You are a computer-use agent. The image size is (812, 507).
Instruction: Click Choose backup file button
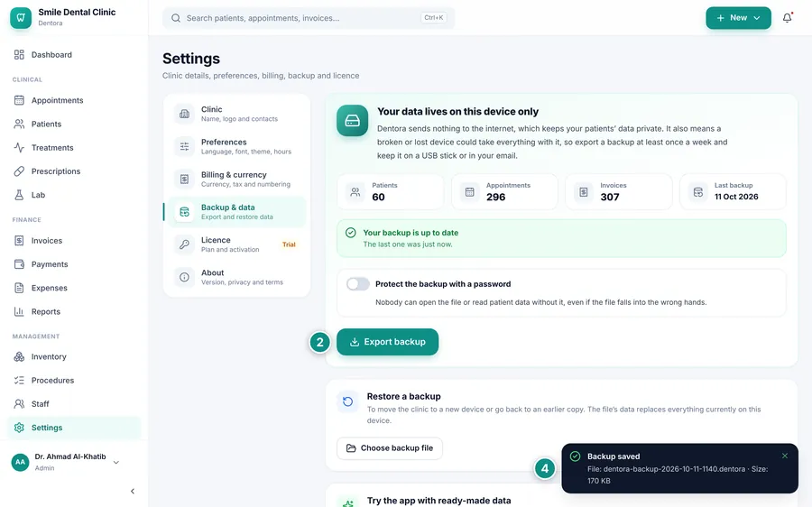click(x=390, y=448)
